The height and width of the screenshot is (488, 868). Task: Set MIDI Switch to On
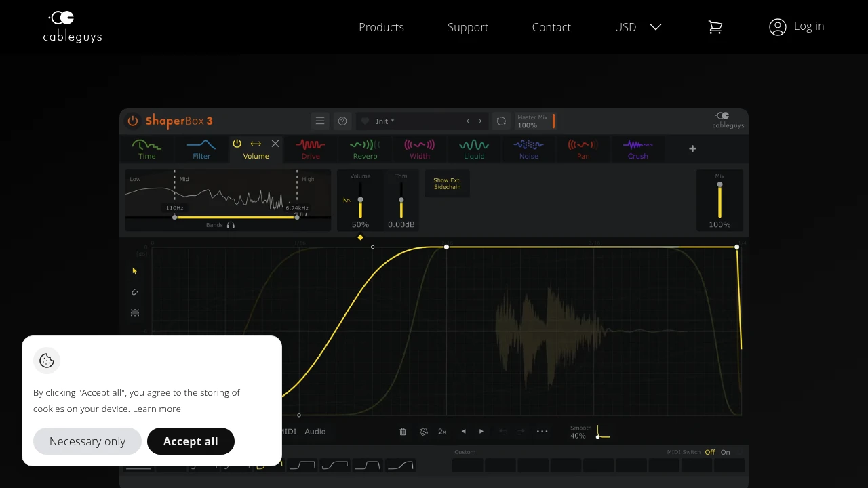click(726, 452)
